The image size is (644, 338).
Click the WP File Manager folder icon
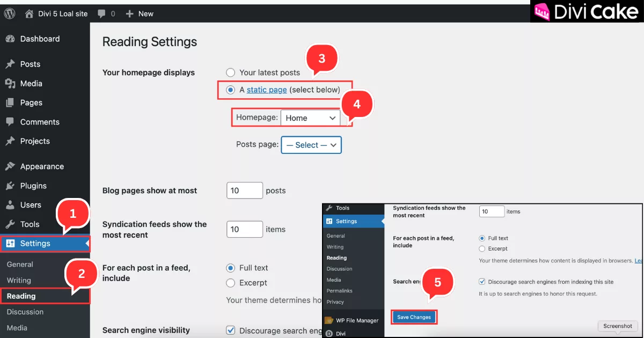pos(329,320)
